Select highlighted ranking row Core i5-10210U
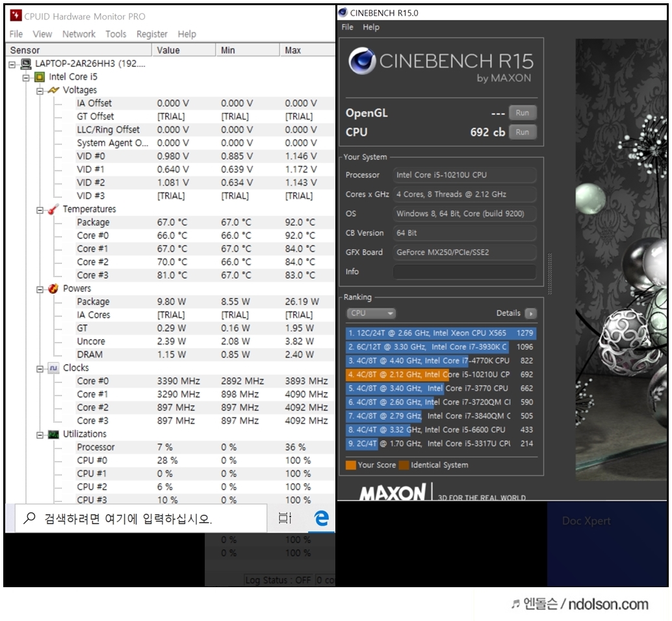 click(441, 375)
